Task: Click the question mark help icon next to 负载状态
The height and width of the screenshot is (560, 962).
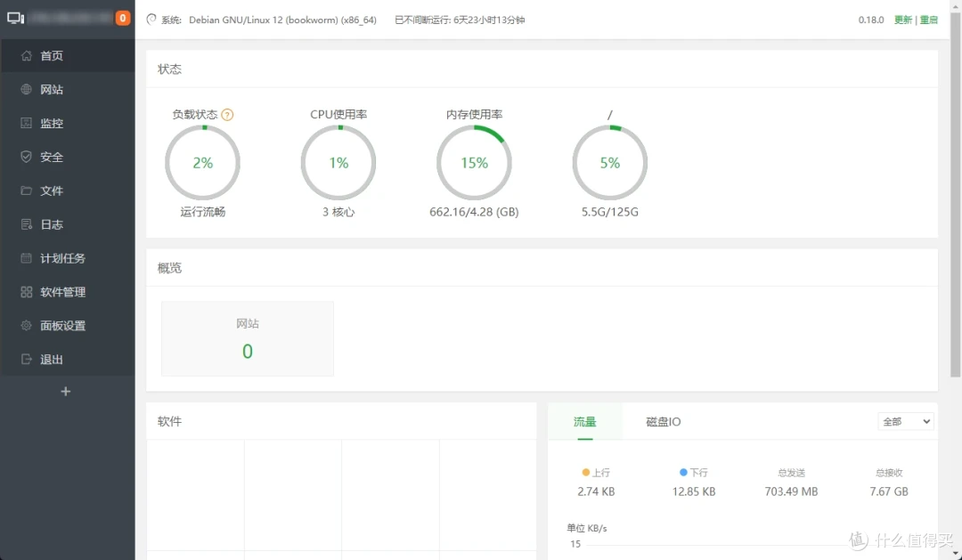Action: pos(227,115)
